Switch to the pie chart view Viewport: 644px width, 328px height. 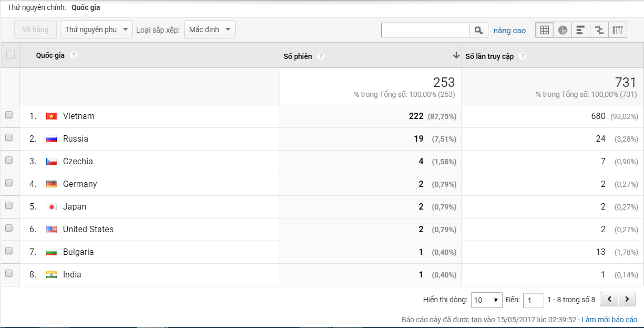click(563, 30)
